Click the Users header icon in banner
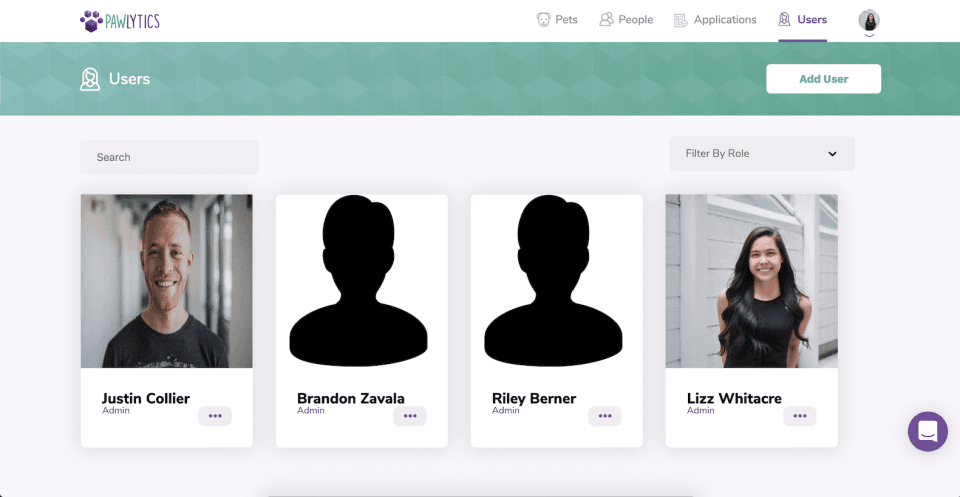The image size is (960, 497). coord(90,79)
